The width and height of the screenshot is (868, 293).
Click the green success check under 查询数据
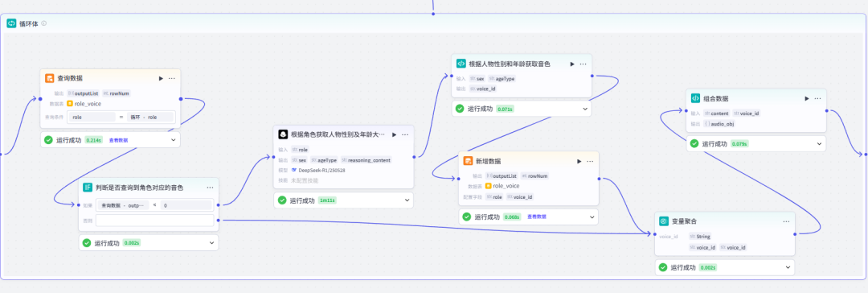click(x=49, y=140)
